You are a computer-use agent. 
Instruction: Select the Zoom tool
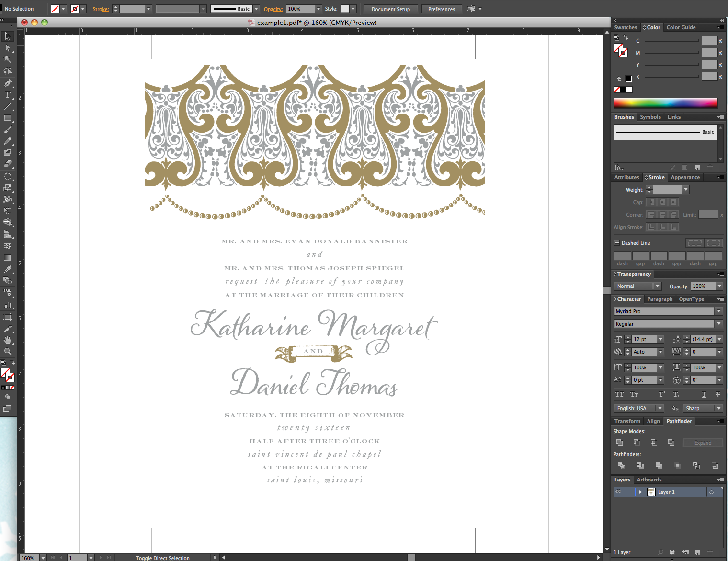(8, 352)
